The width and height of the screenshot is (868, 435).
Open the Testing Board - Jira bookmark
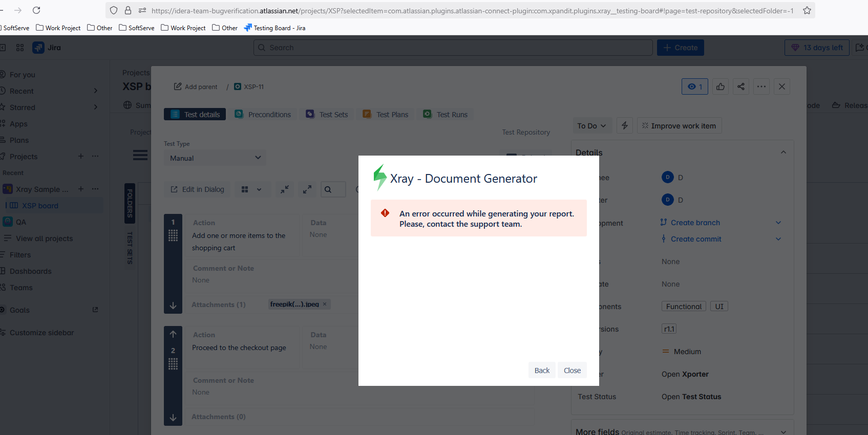click(275, 28)
